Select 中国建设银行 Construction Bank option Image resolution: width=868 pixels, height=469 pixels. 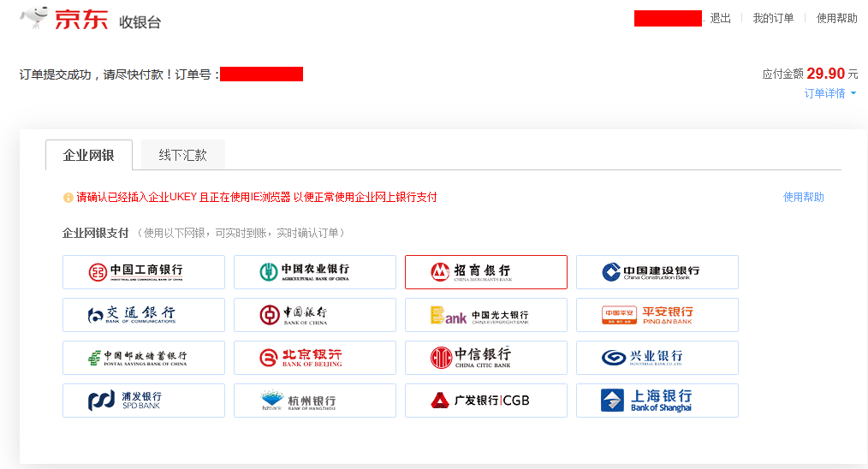(x=657, y=272)
